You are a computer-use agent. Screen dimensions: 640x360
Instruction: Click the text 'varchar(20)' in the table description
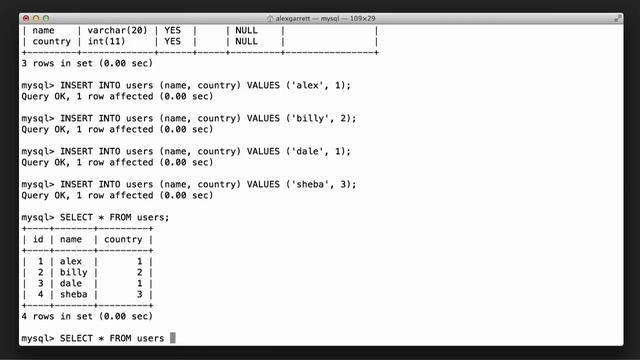[117, 30]
